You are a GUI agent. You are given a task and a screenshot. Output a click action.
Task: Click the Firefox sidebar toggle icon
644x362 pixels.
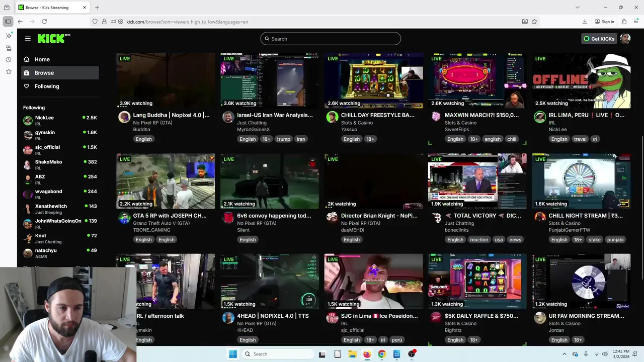(8, 22)
